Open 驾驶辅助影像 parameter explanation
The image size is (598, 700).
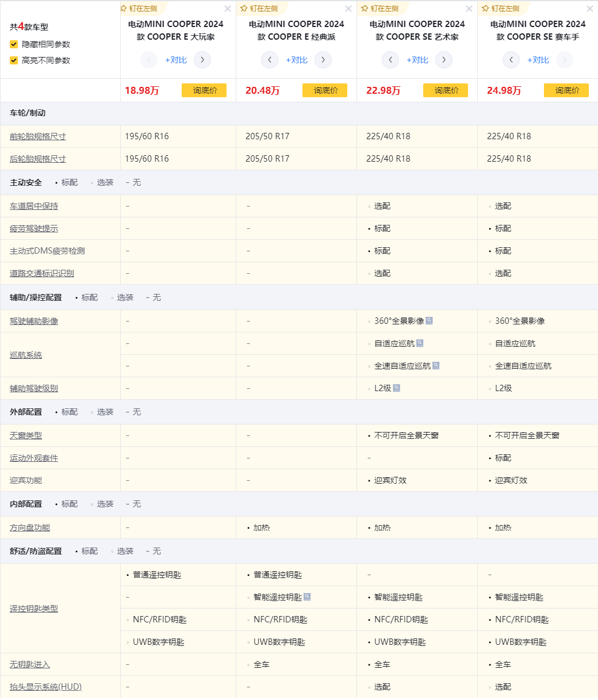tap(34, 321)
